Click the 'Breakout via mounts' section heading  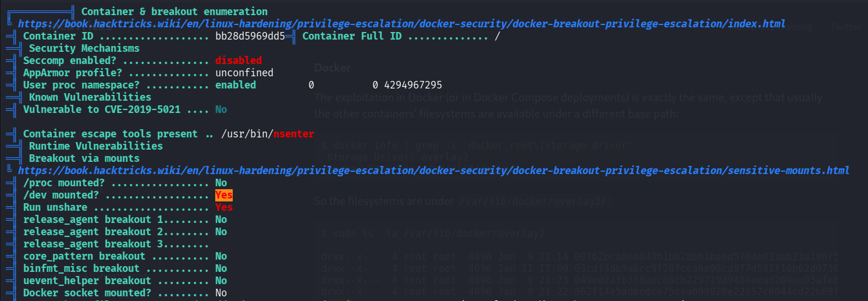[x=84, y=158]
